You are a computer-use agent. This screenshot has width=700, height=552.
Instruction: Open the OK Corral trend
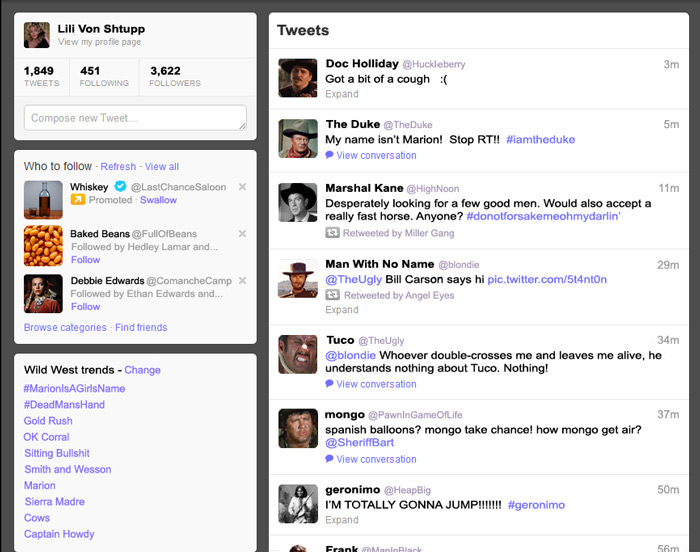click(46, 437)
